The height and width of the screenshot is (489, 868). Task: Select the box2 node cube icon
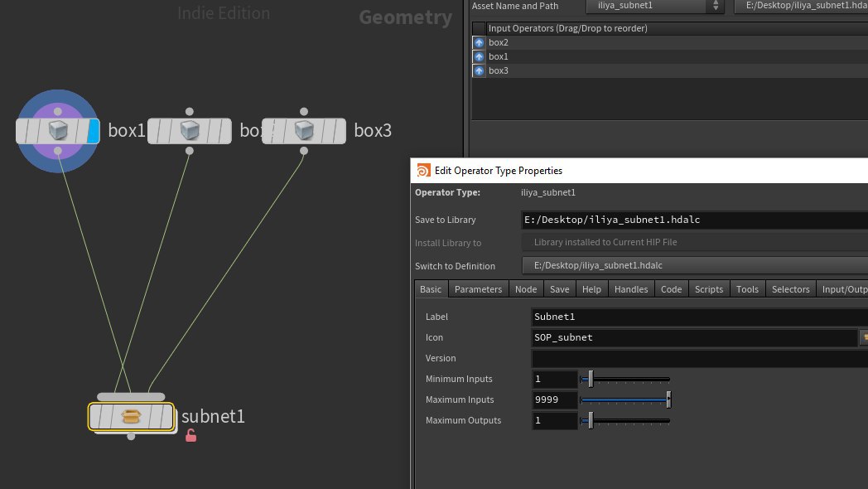click(190, 131)
